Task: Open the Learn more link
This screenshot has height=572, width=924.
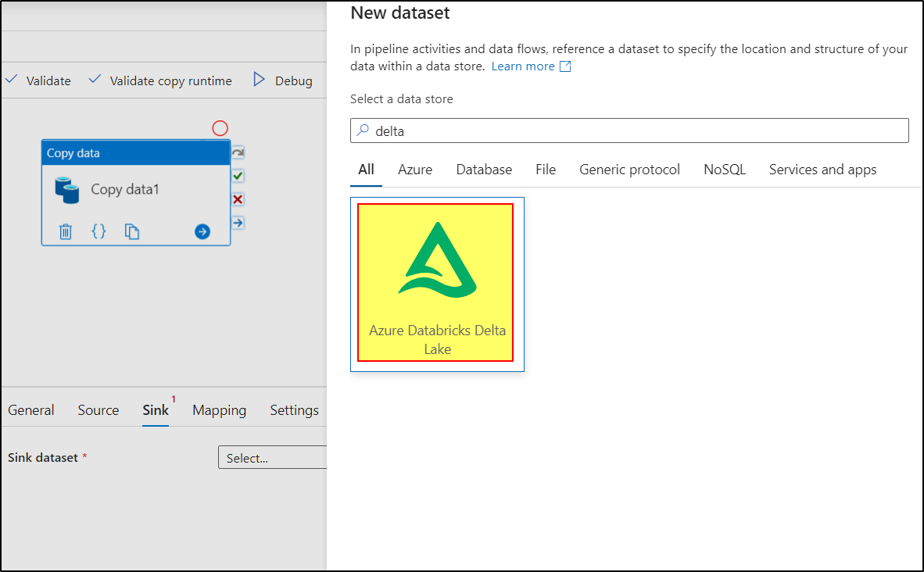Action: [523, 66]
